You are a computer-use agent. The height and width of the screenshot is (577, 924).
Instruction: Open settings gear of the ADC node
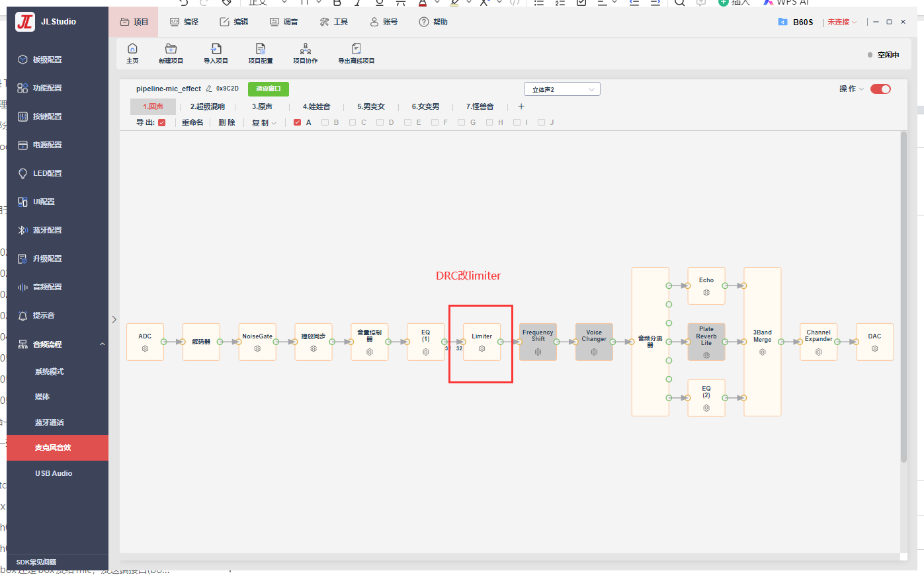coord(145,349)
